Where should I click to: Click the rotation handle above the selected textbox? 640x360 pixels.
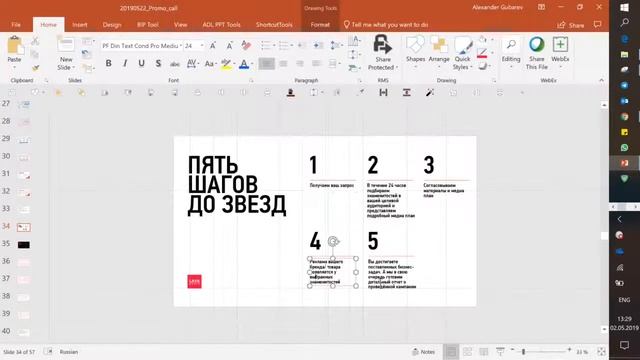click(x=333, y=242)
